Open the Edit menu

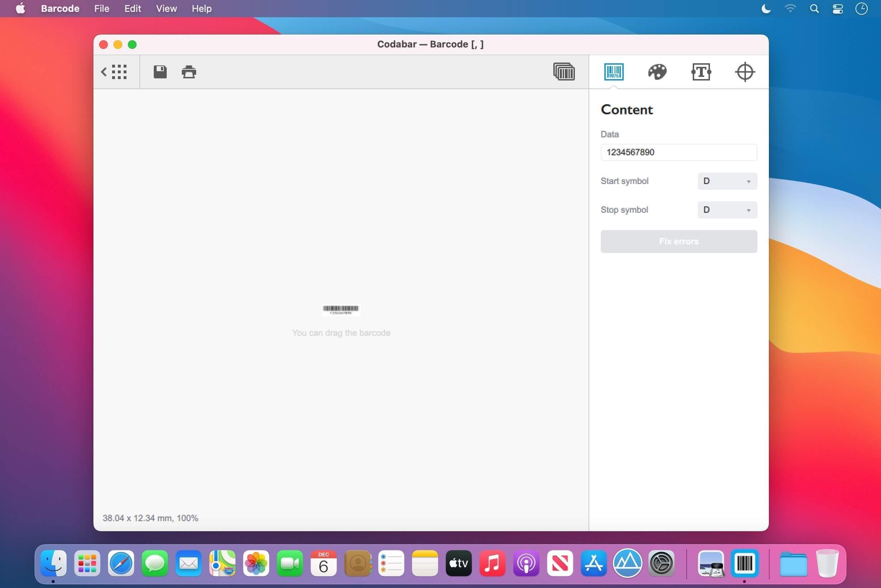click(133, 8)
